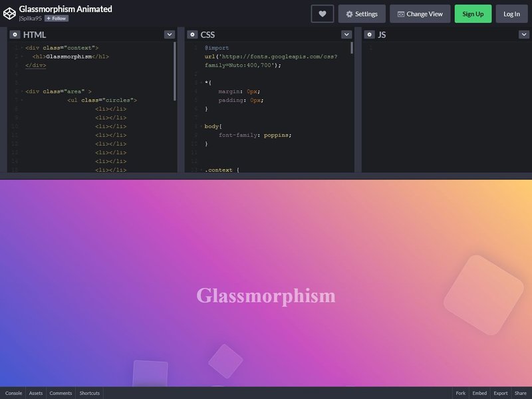Click the Log In button
This screenshot has width=532, height=399.
pyautogui.click(x=511, y=14)
